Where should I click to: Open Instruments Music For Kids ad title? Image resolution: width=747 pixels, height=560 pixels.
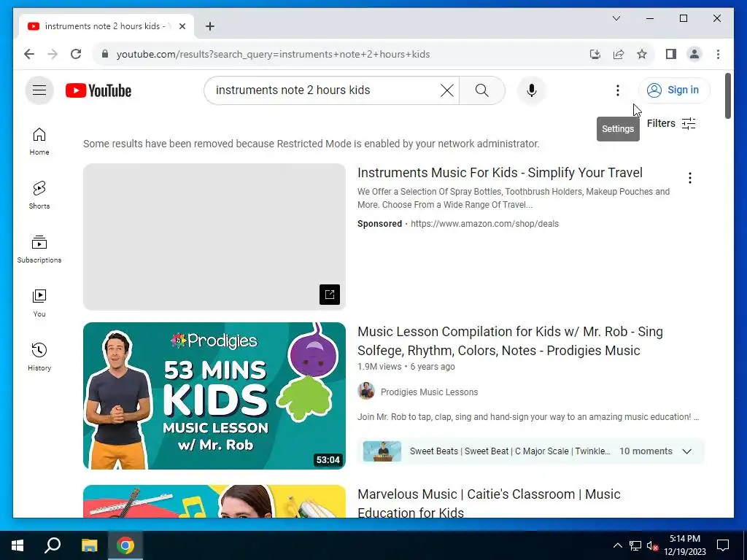(x=500, y=172)
